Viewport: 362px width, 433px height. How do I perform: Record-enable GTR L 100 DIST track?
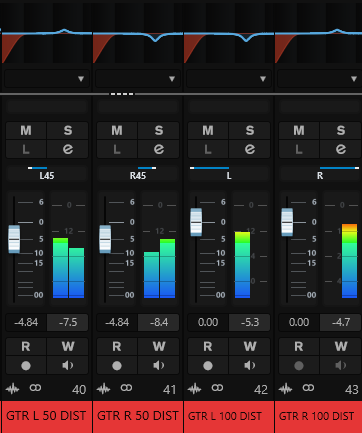[x=208, y=365]
